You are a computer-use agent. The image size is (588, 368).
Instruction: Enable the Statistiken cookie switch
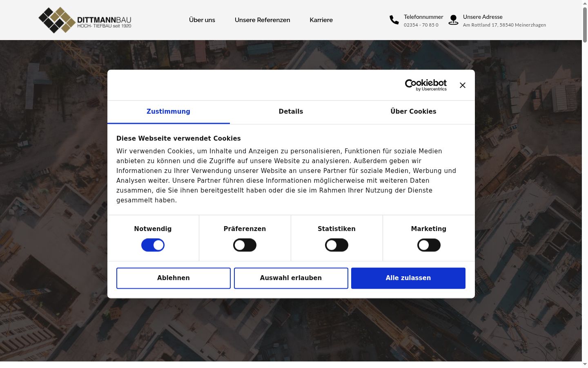[336, 245]
